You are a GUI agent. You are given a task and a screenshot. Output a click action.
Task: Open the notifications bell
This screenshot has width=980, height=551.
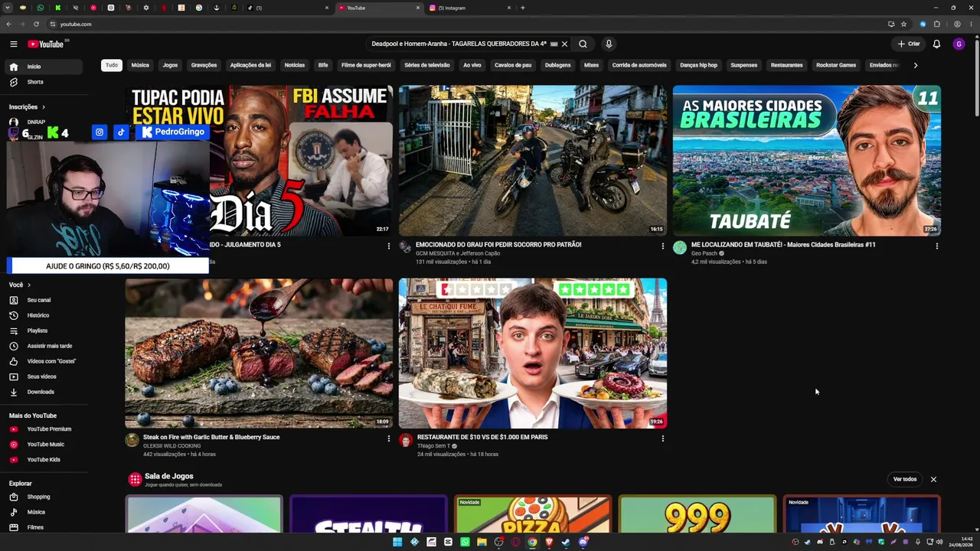tap(936, 44)
